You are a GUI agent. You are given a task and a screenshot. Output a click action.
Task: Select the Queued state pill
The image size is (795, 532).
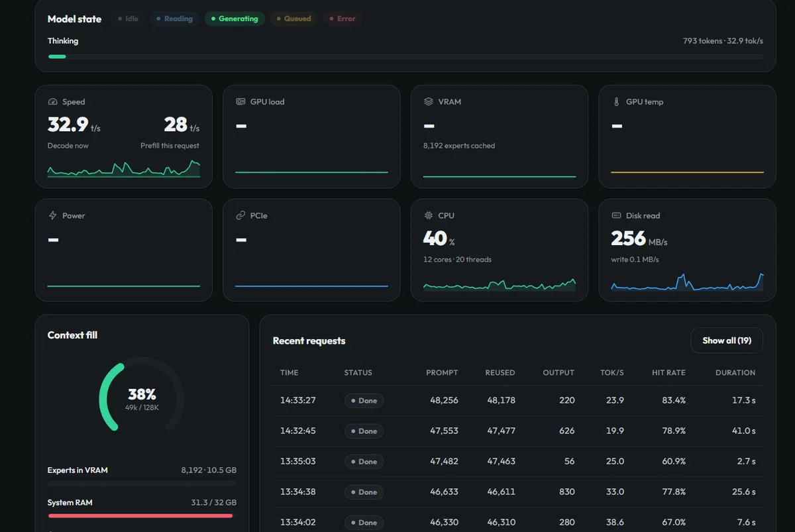pyautogui.click(x=294, y=19)
